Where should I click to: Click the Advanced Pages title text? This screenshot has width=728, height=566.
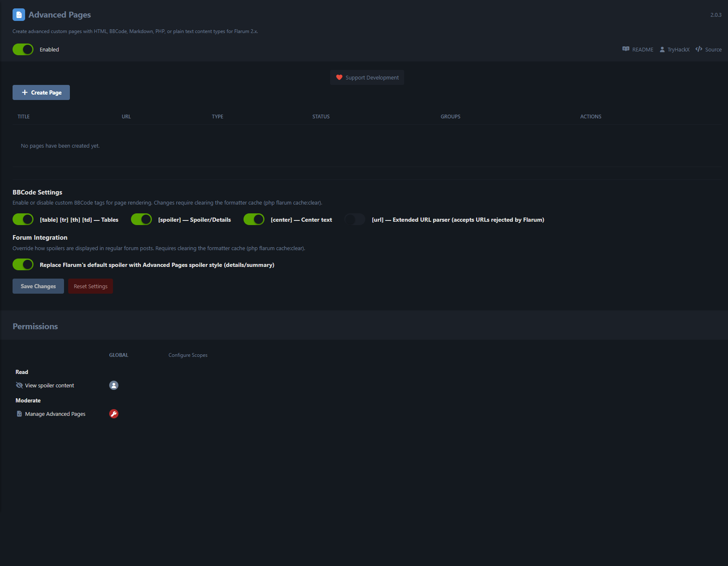tap(59, 15)
